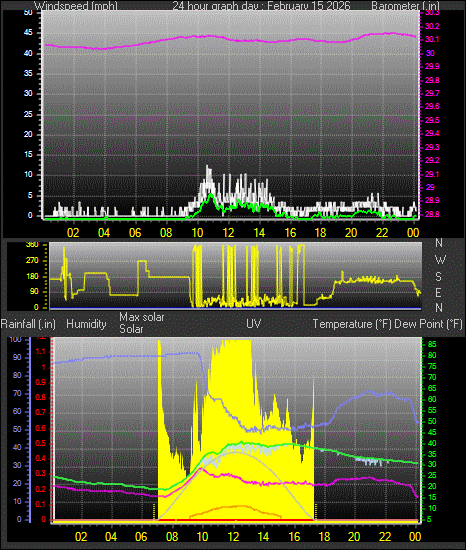The image size is (466, 550).
Task: Click the Max solar label
Action: pos(142,317)
